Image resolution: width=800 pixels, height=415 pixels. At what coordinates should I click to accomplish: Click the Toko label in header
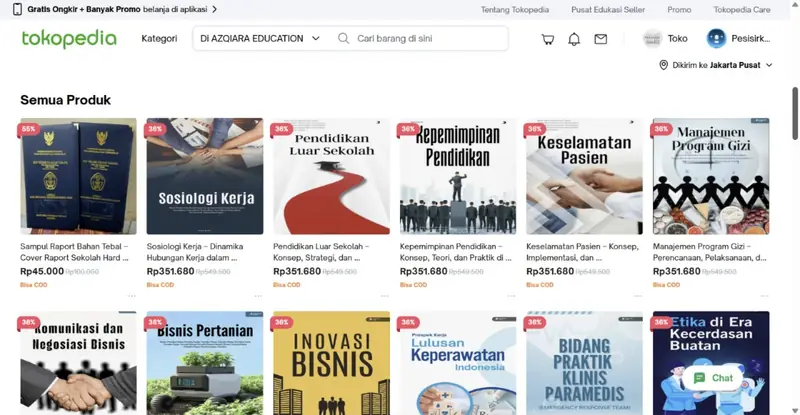point(678,38)
